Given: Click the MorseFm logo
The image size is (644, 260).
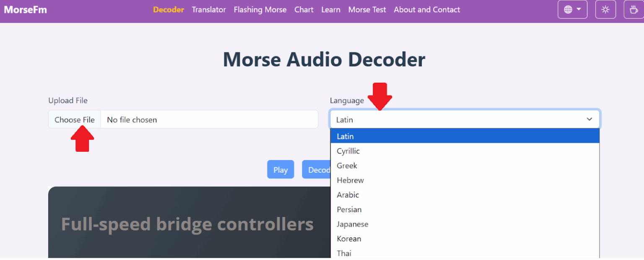Looking at the screenshot, I should click(x=25, y=9).
